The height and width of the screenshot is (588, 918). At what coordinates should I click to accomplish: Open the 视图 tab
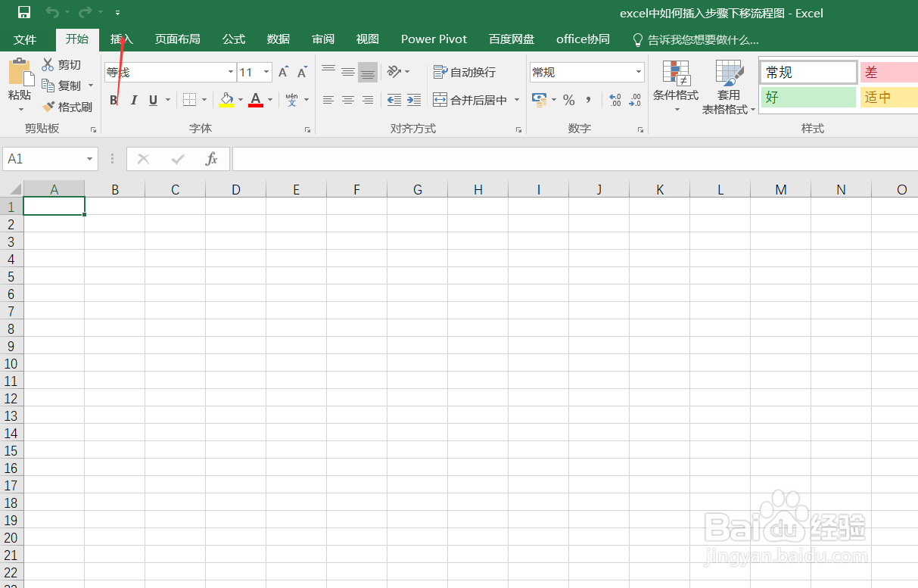368,39
